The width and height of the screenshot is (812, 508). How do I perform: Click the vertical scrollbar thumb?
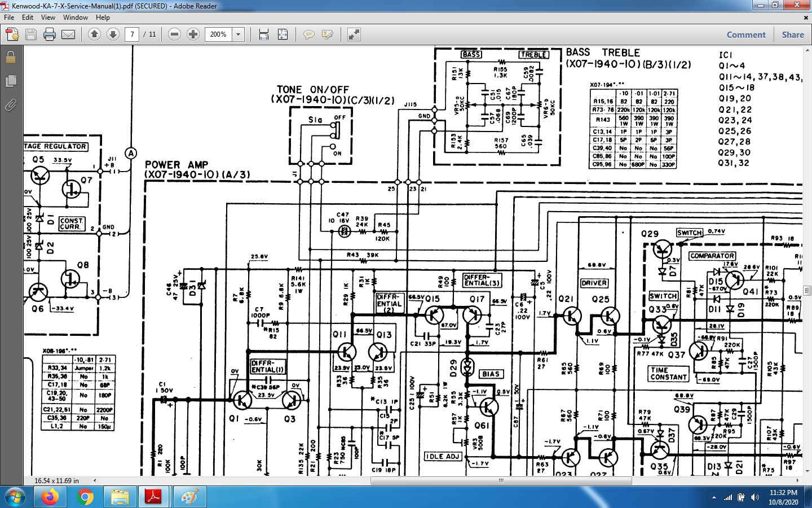pos(807,291)
